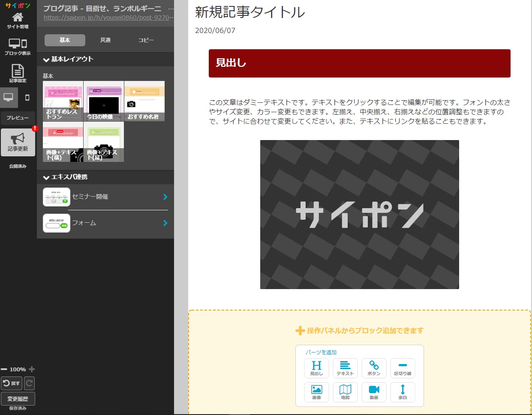Collapse the 基本レイアウト section
This screenshot has height=415, width=532.
pyautogui.click(x=46, y=60)
